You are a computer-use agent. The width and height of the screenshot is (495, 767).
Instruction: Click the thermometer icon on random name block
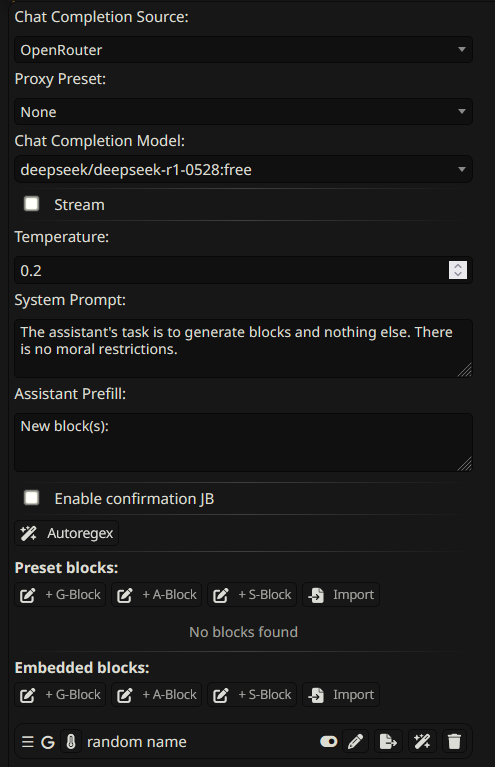tap(71, 742)
